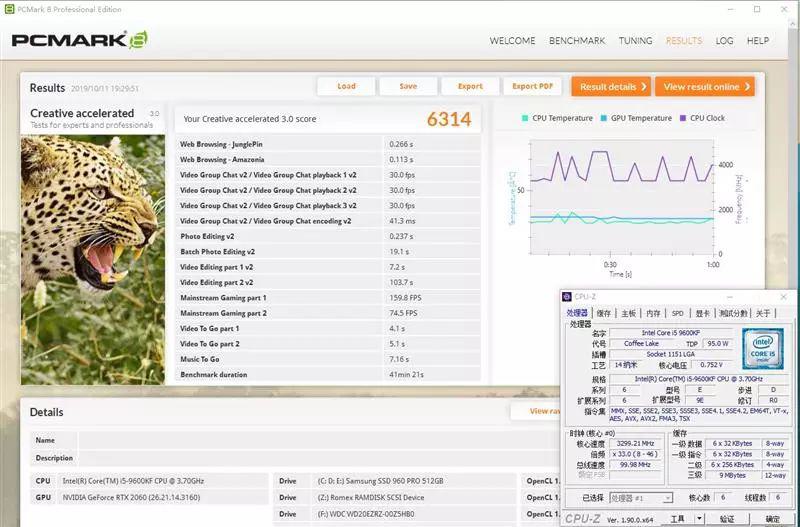Minimize the CPU-Z window

click(730, 297)
